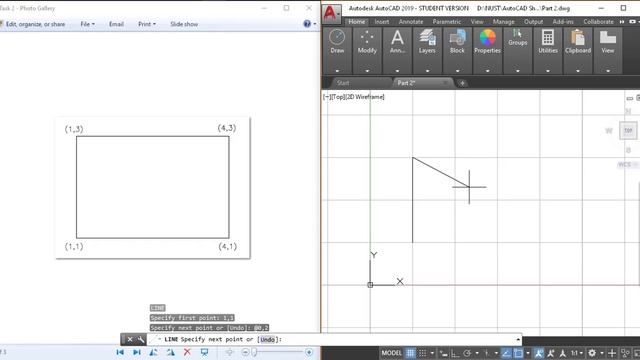The height and width of the screenshot is (360, 640).
Task: Click the UCS origin icon in drawing
Action: pyautogui.click(x=370, y=284)
